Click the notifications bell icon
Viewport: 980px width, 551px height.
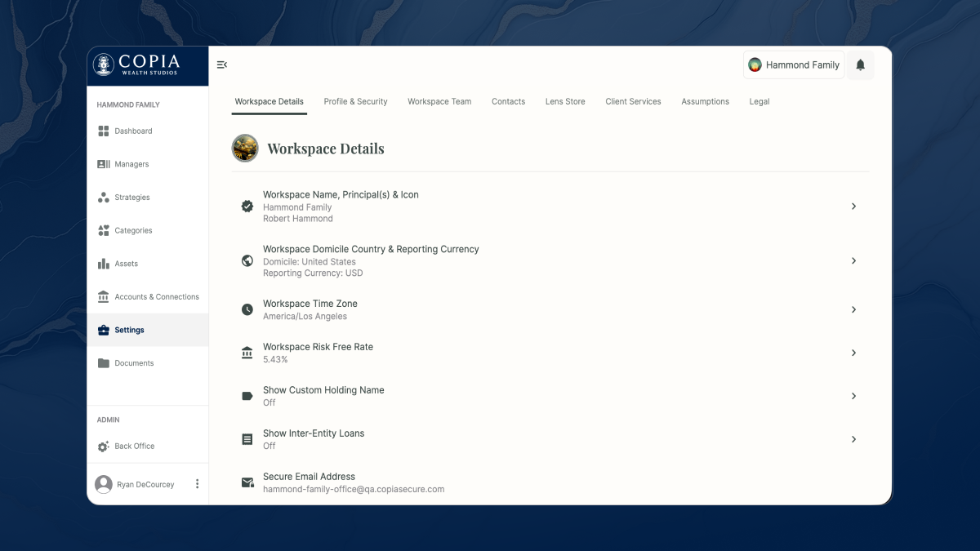pyautogui.click(x=860, y=65)
